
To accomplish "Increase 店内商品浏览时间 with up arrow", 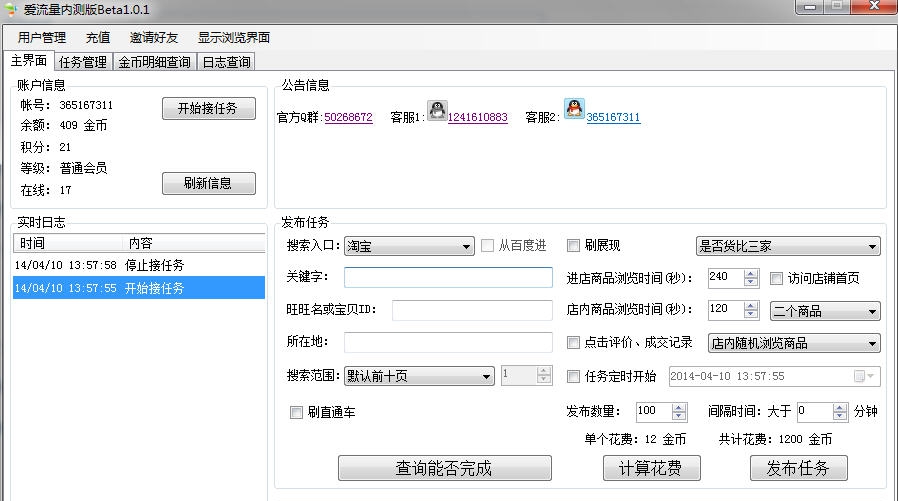I will coord(751,306).
